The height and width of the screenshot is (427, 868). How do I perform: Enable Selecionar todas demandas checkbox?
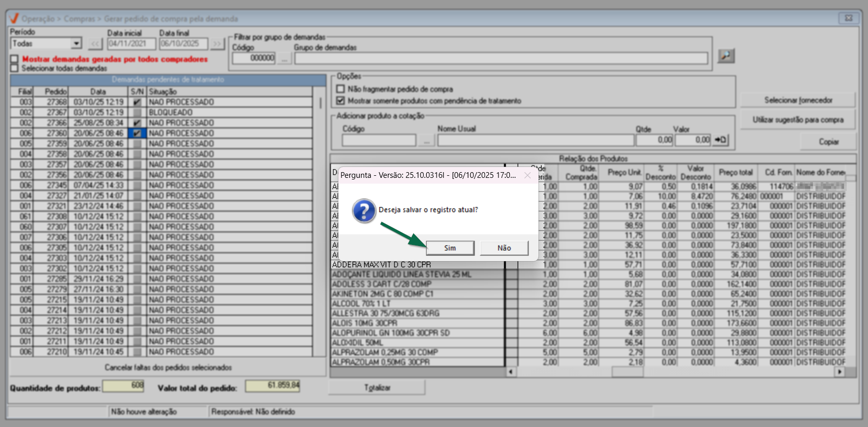[x=15, y=68]
